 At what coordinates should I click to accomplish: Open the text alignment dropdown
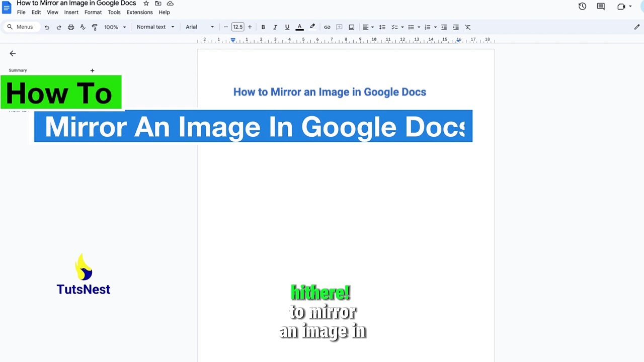(368, 27)
